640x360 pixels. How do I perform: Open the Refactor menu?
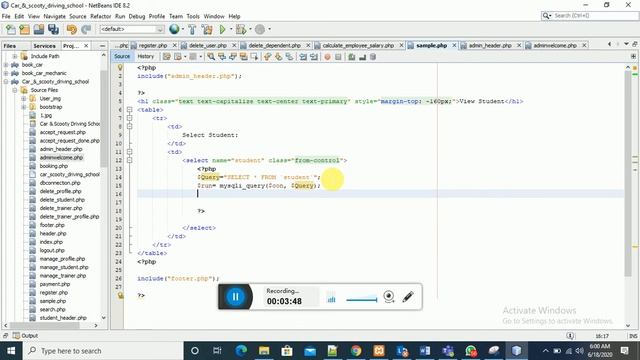[x=100, y=16]
